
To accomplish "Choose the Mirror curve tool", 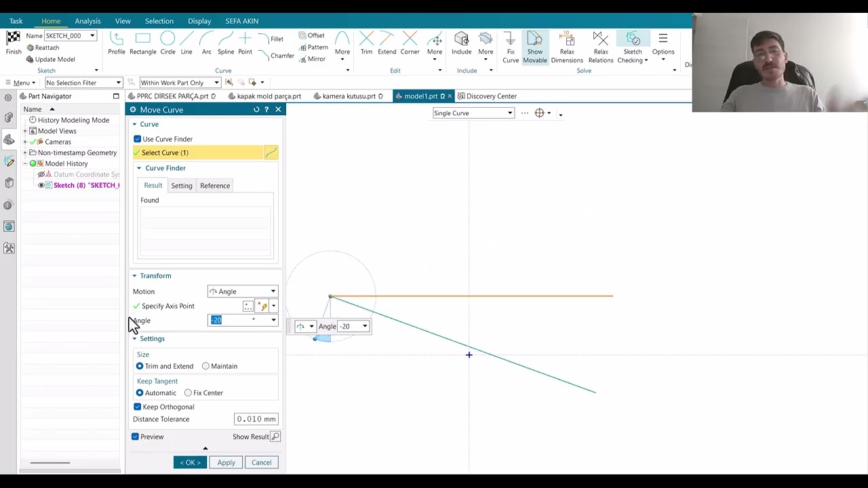I will (312, 59).
